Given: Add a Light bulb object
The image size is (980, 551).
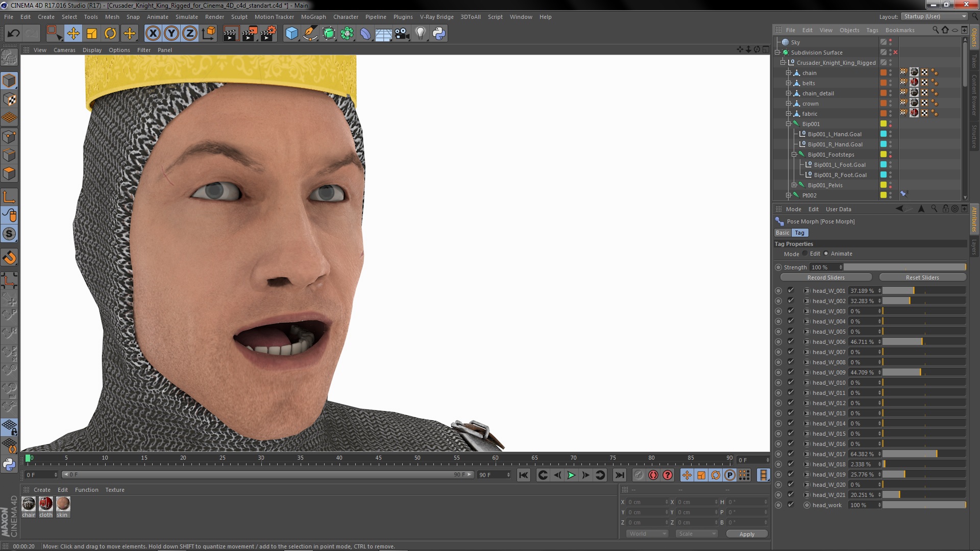Looking at the screenshot, I should [420, 34].
